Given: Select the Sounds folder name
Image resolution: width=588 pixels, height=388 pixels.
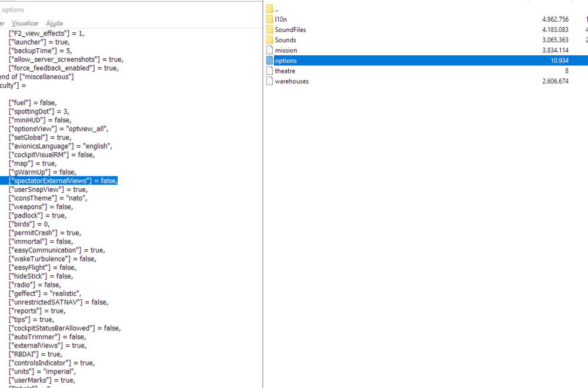Looking at the screenshot, I should tap(285, 40).
